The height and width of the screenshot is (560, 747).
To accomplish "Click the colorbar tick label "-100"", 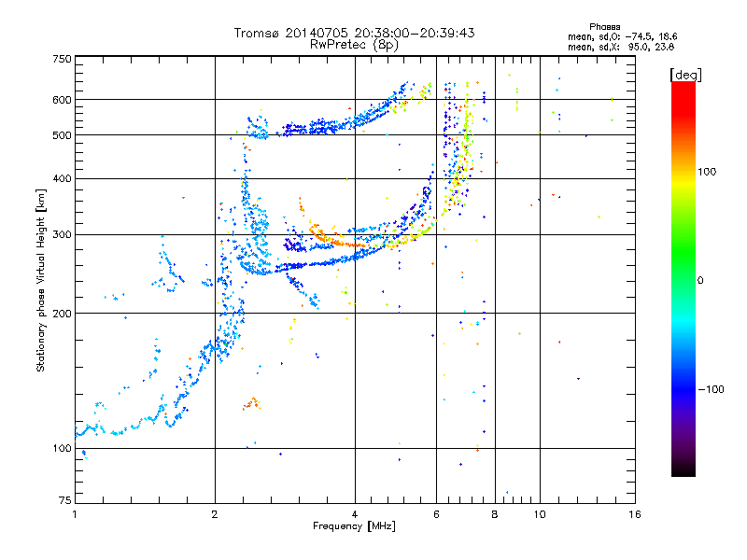I will pyautogui.click(x=711, y=389).
